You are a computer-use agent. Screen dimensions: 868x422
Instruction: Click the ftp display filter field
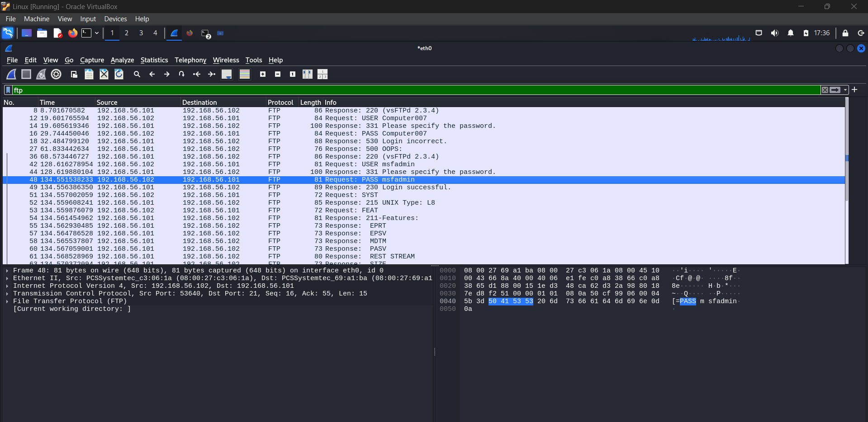click(416, 90)
